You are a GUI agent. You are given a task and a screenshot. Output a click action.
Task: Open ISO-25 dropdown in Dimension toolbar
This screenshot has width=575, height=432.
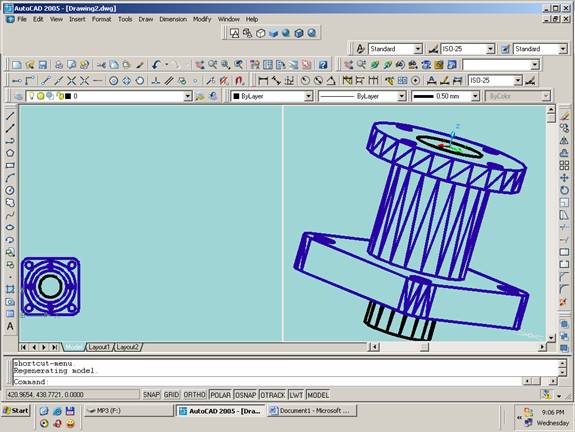pos(518,80)
